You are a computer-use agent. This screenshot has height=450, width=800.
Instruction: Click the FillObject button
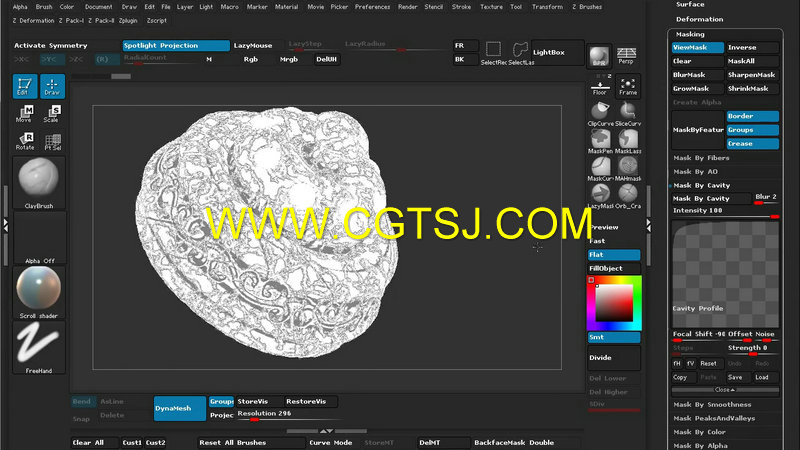(x=614, y=268)
